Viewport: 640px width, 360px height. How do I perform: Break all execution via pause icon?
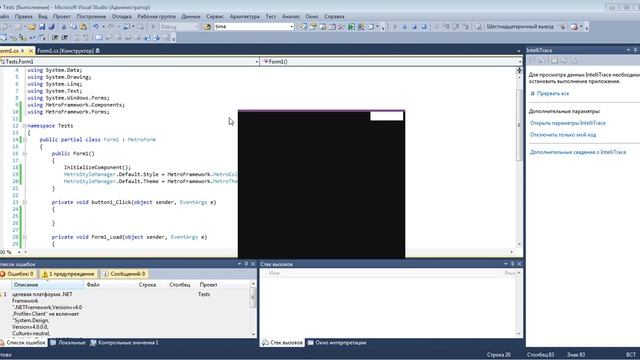point(404,27)
